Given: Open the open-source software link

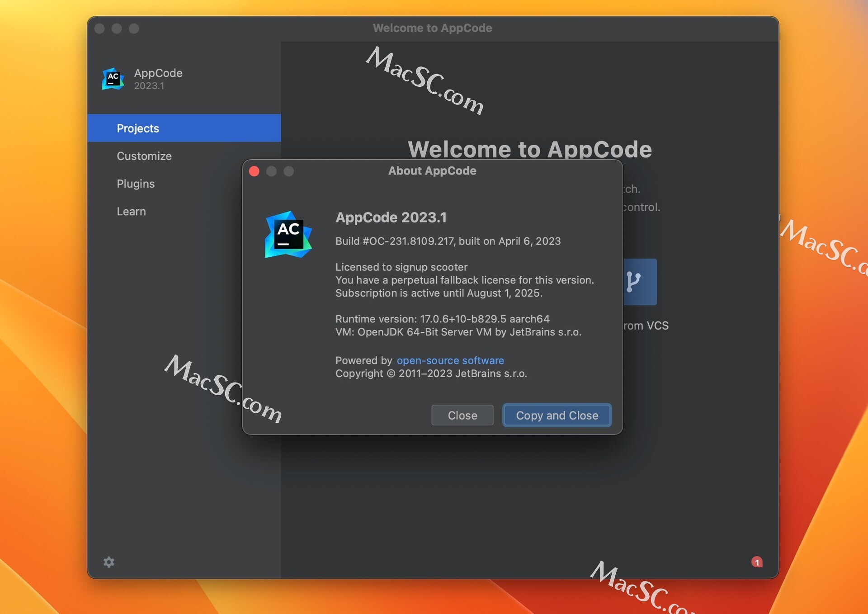Looking at the screenshot, I should (x=450, y=360).
